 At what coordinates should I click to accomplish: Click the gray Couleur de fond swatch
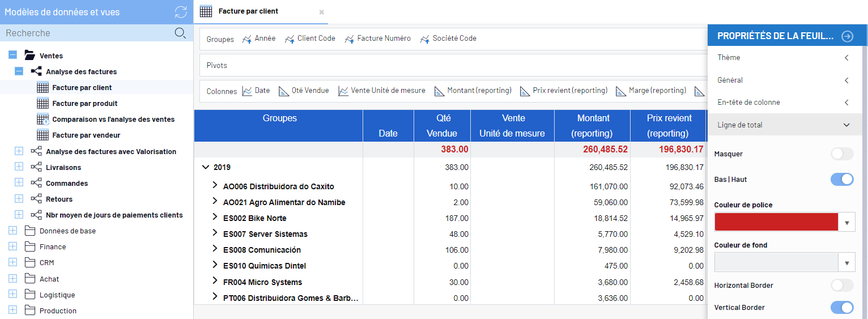click(776, 263)
